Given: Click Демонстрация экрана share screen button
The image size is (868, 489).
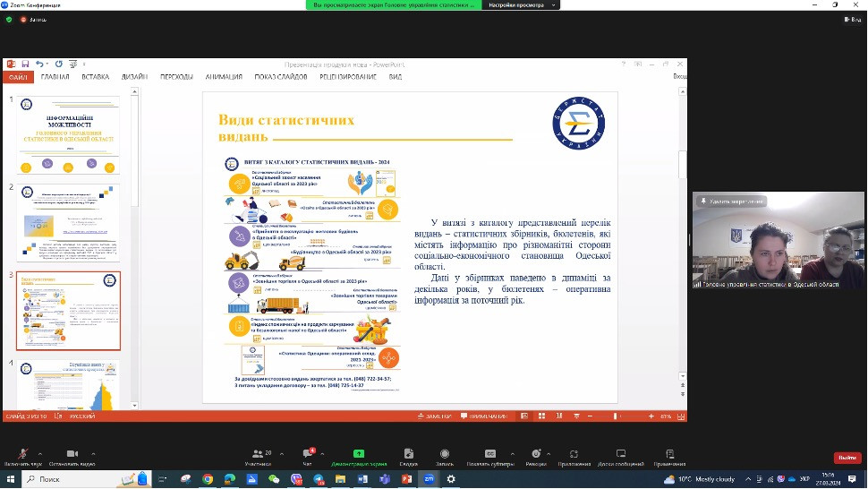Looking at the screenshot, I should click(359, 457).
